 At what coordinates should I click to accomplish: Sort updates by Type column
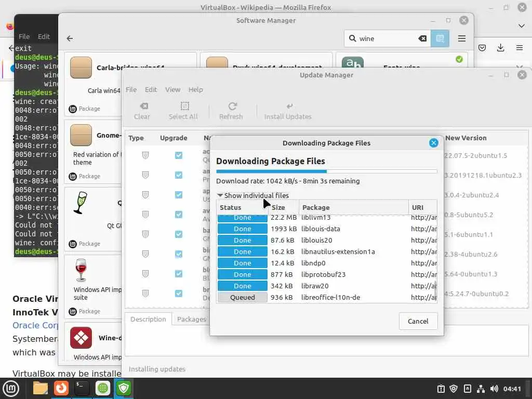pos(136,138)
